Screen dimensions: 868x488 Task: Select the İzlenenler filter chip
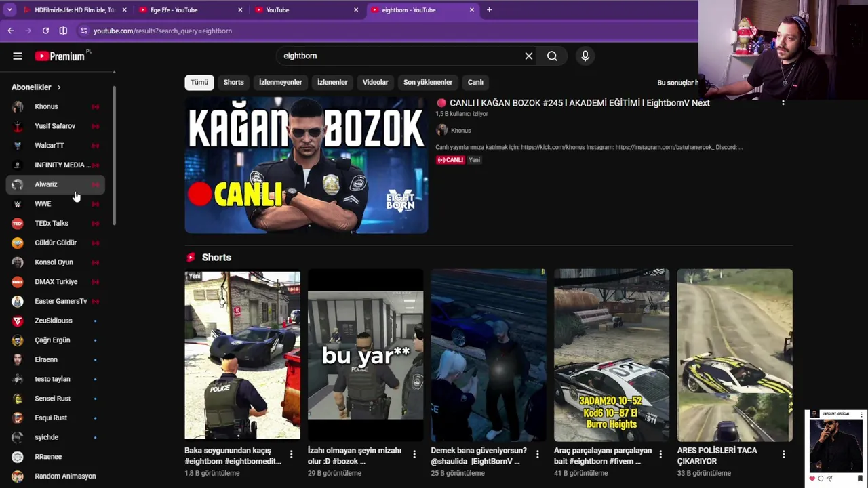332,82
